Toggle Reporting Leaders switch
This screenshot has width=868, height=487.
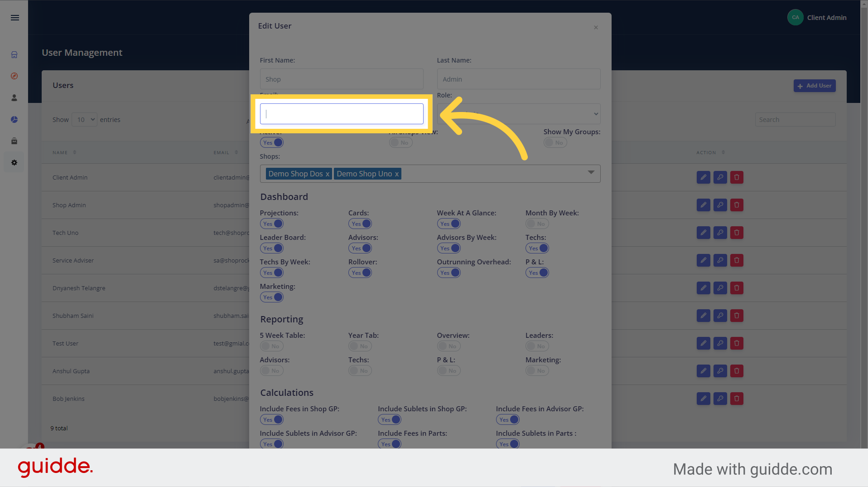pos(537,346)
